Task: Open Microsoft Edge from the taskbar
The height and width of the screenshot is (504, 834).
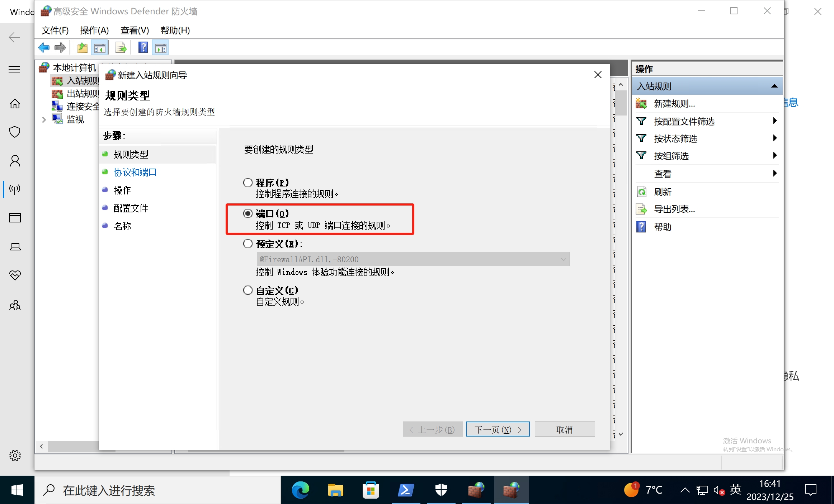Action: click(300, 490)
